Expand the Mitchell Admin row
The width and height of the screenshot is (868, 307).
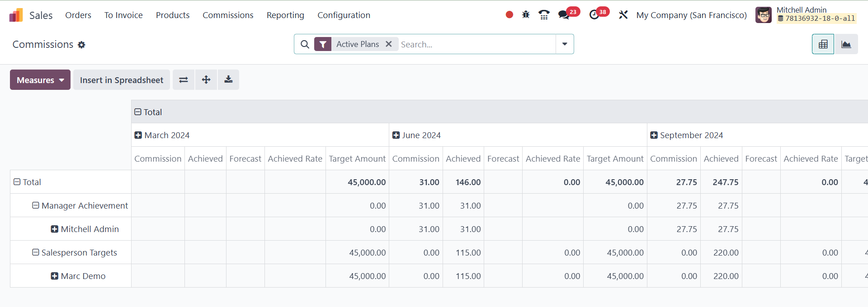point(55,229)
